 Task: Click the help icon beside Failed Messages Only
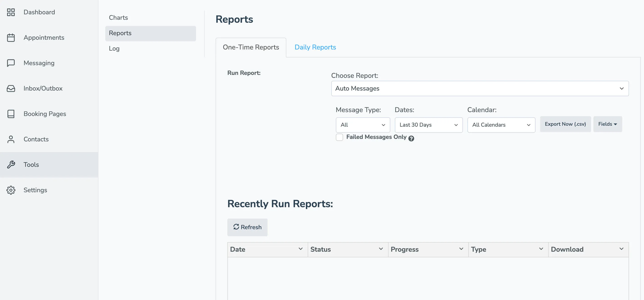point(411,138)
